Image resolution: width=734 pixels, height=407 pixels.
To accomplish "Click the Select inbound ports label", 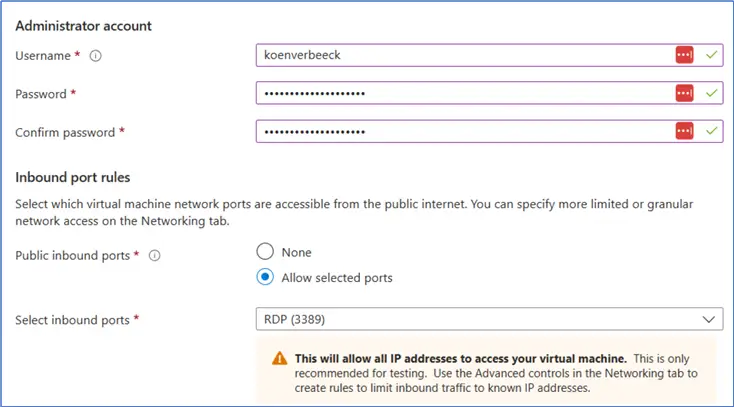I will tap(72, 320).
